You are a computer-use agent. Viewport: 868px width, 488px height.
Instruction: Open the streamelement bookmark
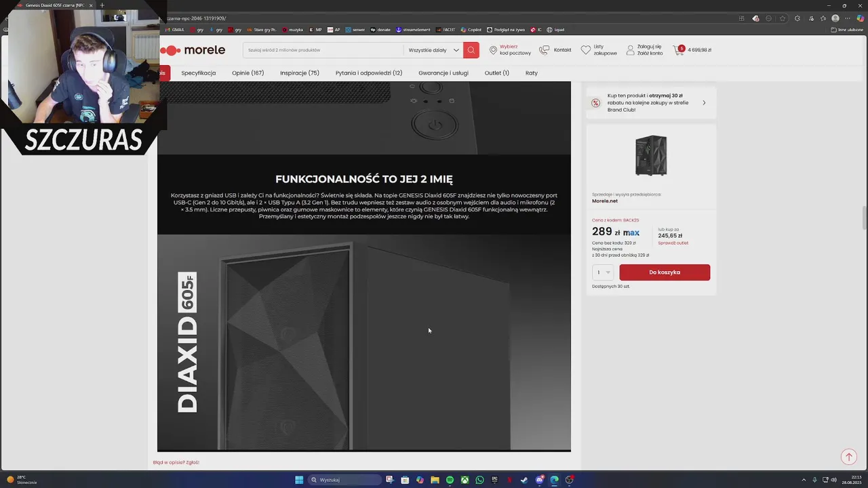[414, 30]
